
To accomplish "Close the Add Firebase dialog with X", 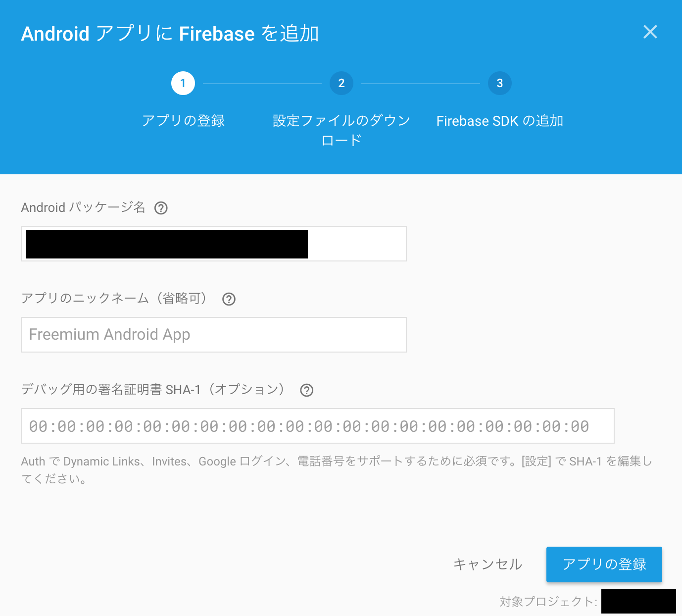I will tap(650, 32).
